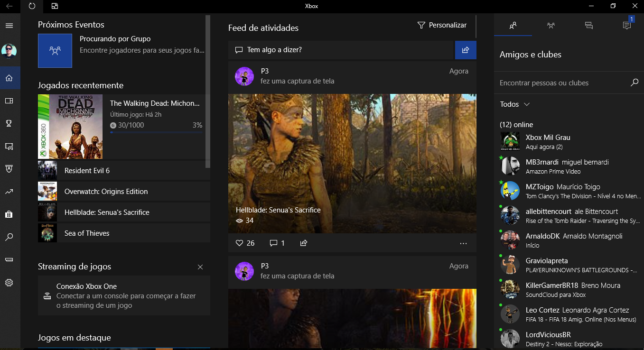This screenshot has width=644, height=350.
Task: Open the hamburger navigation menu
Action: (x=9, y=26)
